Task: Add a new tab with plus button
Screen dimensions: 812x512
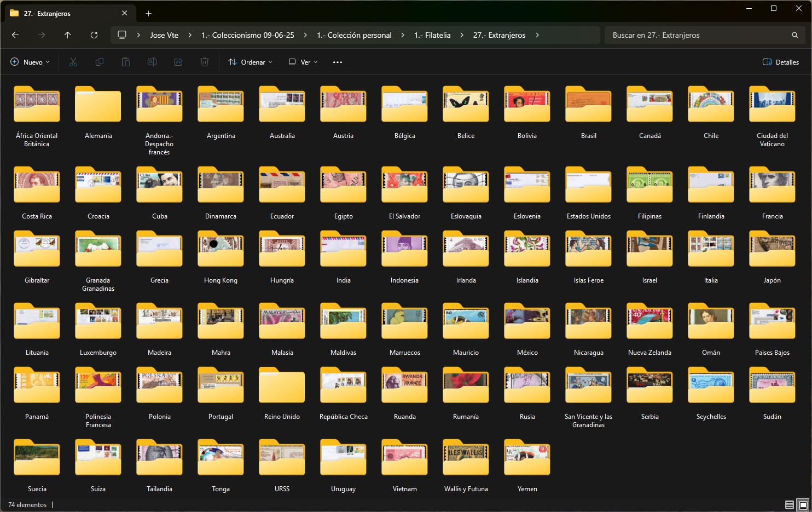Action: coord(148,13)
